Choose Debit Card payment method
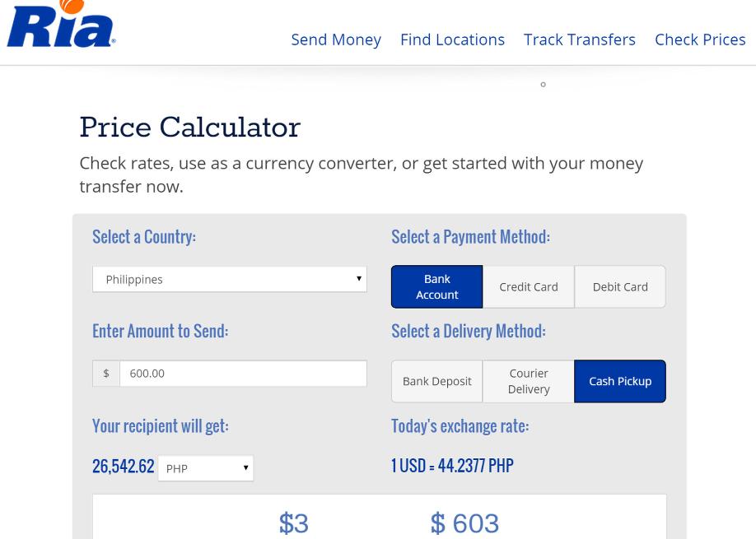Screen dimensions: 756x539 click(620, 286)
